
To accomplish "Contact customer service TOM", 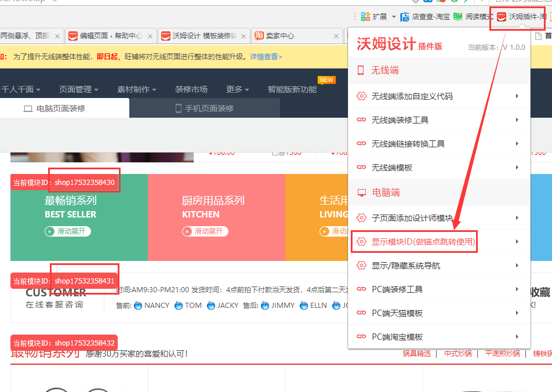I will 188,306.
